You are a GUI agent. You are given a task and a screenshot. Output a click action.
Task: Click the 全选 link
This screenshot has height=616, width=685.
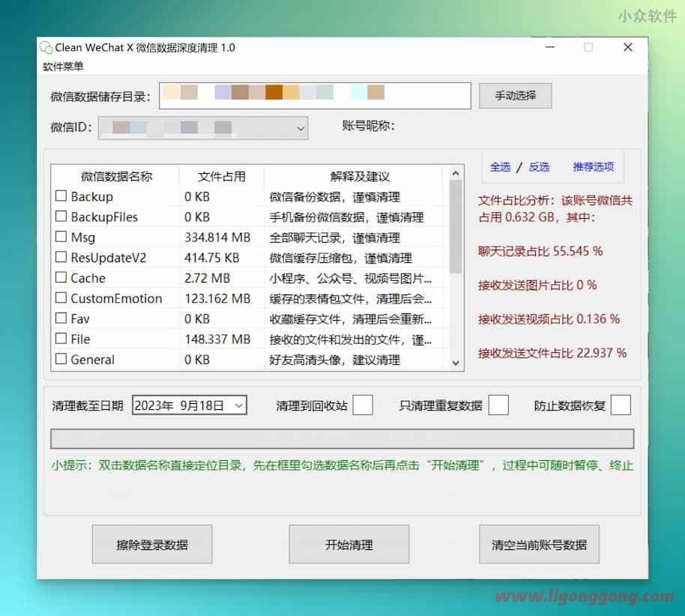point(500,167)
